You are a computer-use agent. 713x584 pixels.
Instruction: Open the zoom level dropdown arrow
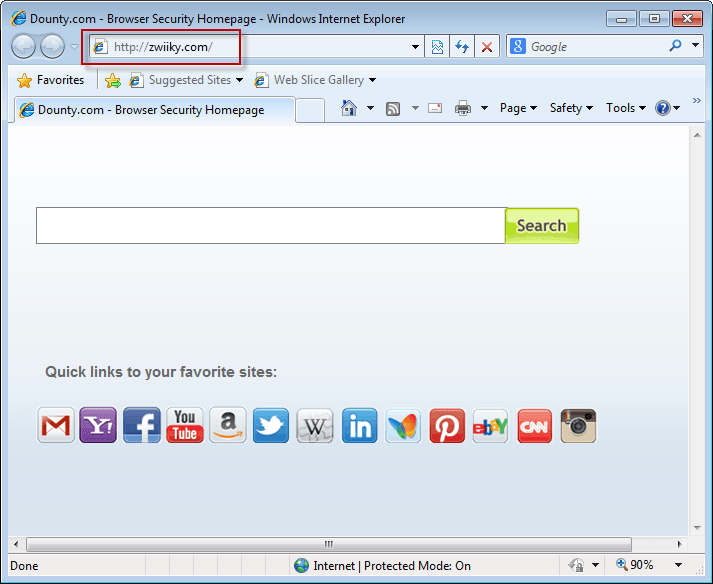click(678, 565)
